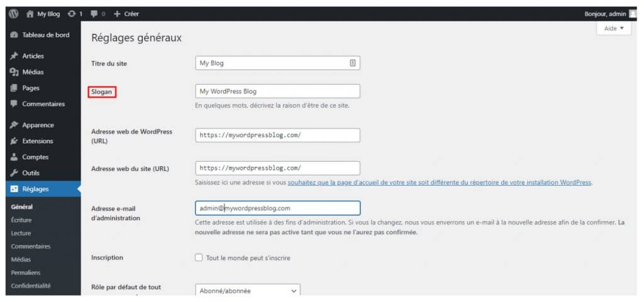Image resolution: width=644 pixels, height=302 pixels.
Task: Open Confidentialité settings submenu
Action: [31, 286]
